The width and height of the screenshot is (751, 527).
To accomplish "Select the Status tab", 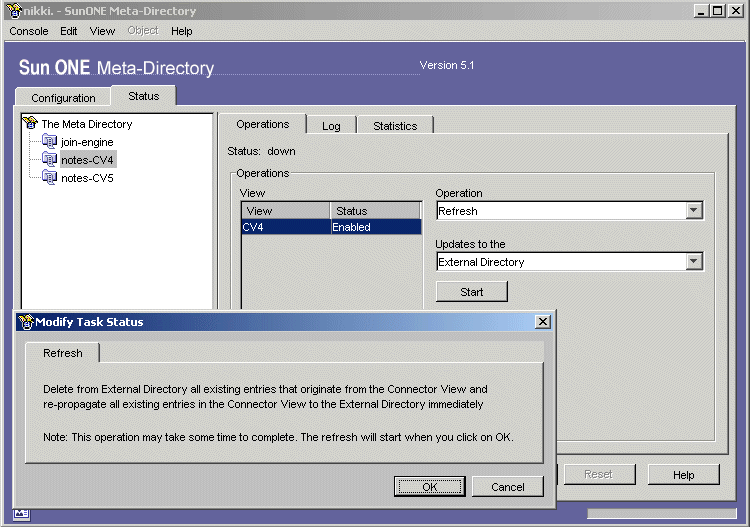I will (x=144, y=96).
